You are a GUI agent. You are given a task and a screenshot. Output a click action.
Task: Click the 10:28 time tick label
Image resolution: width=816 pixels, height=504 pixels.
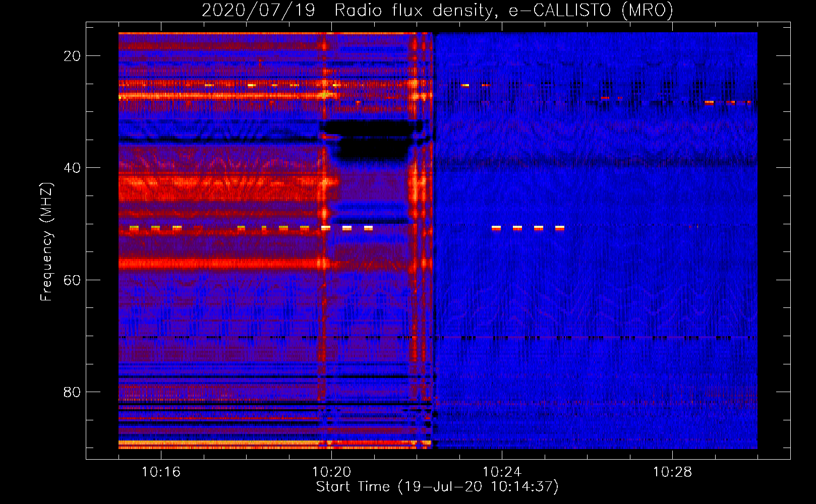point(672,472)
